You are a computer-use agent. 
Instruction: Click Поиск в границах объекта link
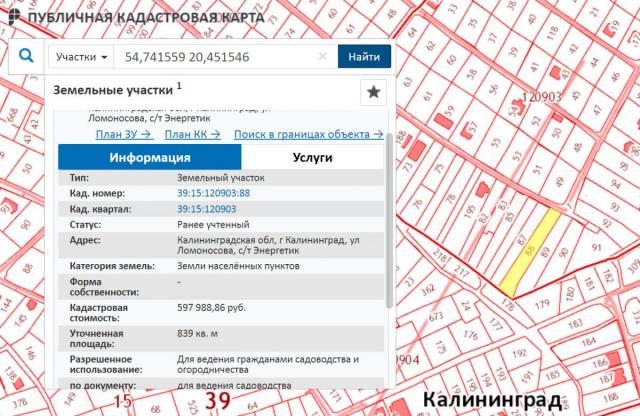coord(308,133)
